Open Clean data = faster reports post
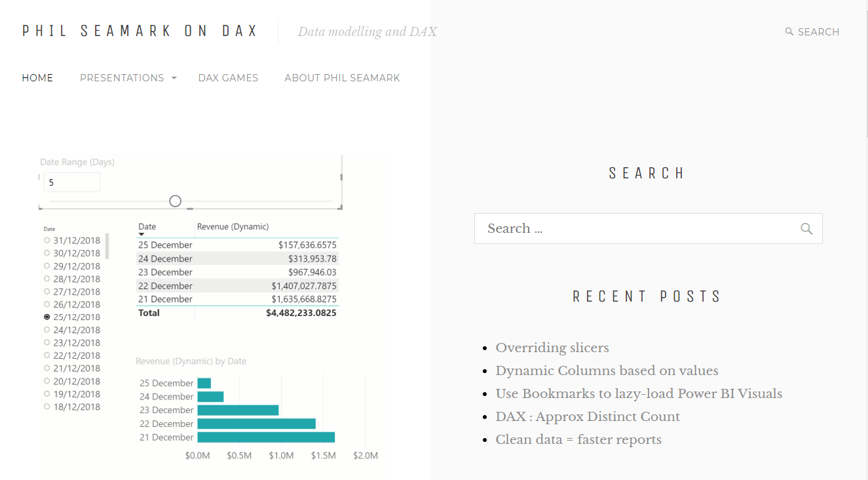Image resolution: width=868 pixels, height=480 pixels. click(x=578, y=439)
